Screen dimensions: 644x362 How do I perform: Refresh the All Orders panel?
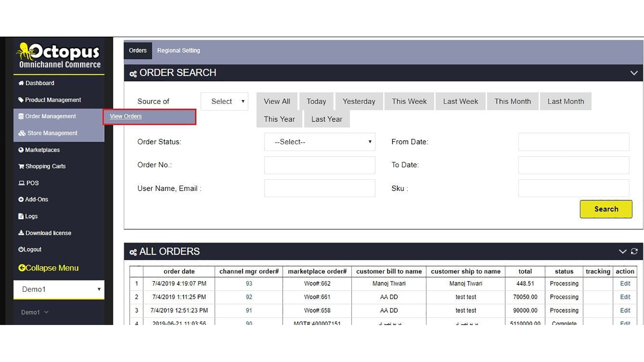coord(634,251)
